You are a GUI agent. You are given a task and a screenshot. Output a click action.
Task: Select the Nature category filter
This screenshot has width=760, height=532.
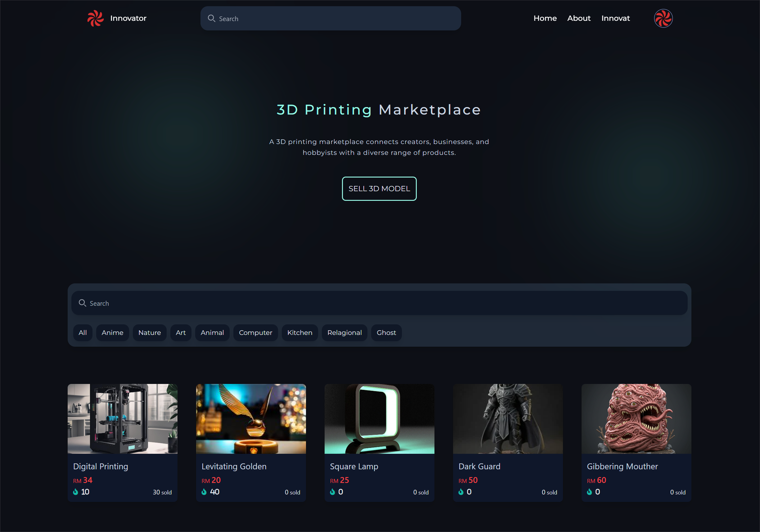click(x=149, y=332)
